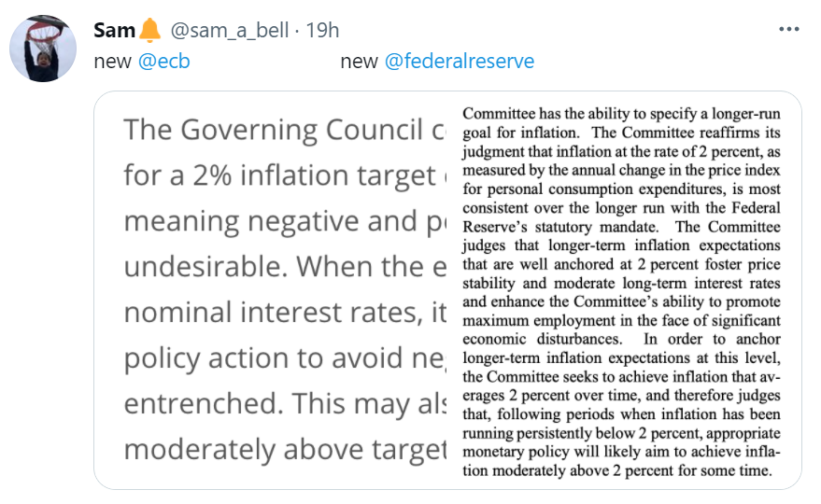Open the @ecb mention link
This screenshot has width=821, height=504.
(163, 62)
